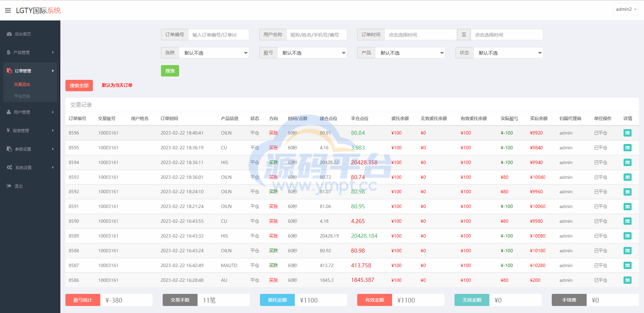Expand the 报表管理 submenu arrow
Screen dimensions: 644x313
pos(53,131)
